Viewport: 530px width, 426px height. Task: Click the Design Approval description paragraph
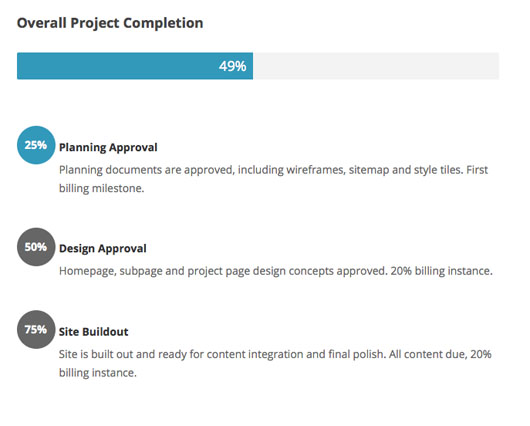[x=276, y=271]
